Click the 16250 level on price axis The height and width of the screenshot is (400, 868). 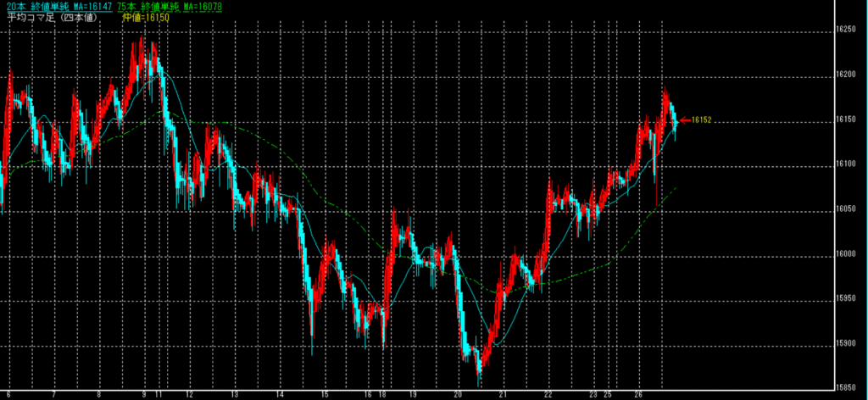(844, 29)
